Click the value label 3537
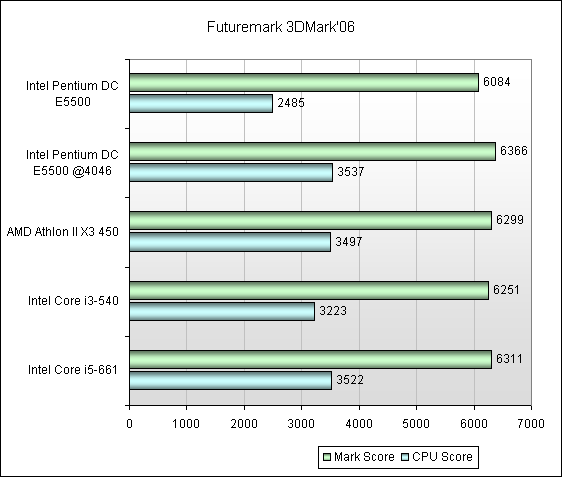 click(x=351, y=172)
